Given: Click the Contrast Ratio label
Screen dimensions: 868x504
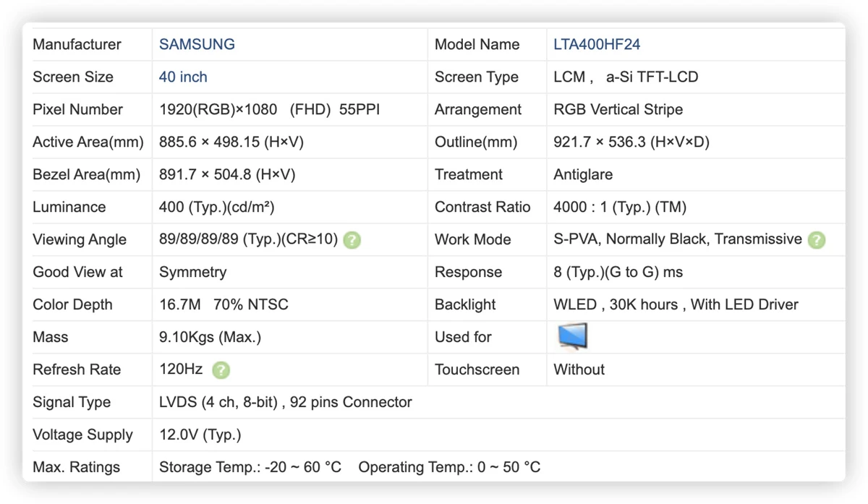Looking at the screenshot, I should 482,207.
